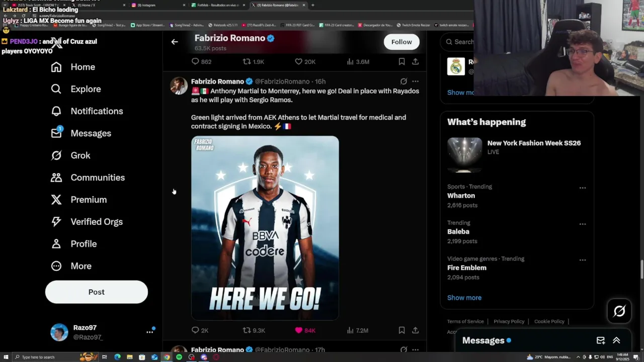Switch to the FotMob browser tab
Image resolution: width=644 pixels, height=362 pixels.
218,5
